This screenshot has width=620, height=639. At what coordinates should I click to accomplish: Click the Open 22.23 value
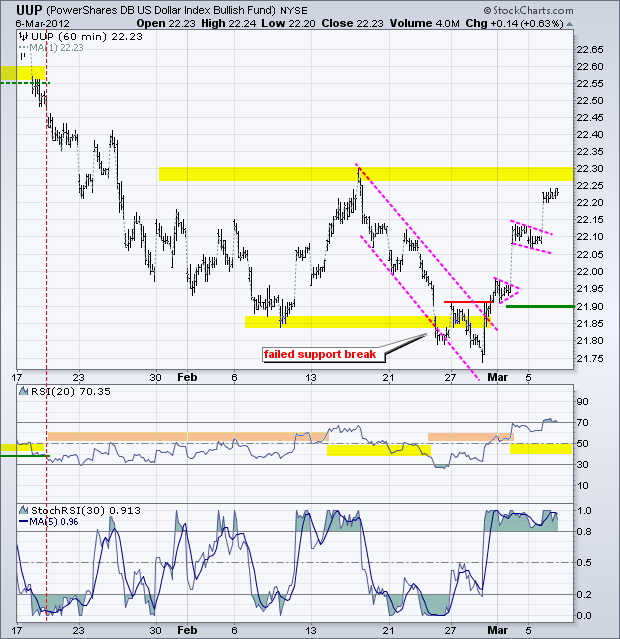166,24
